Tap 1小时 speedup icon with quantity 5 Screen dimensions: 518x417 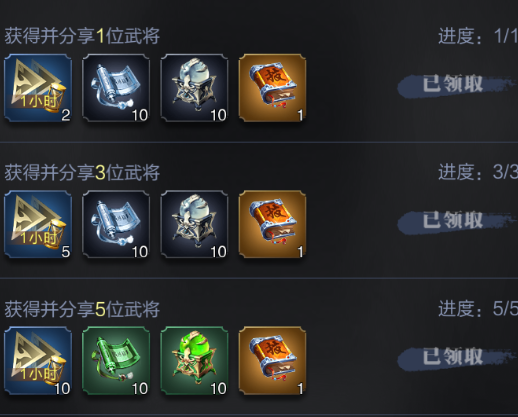point(38,224)
